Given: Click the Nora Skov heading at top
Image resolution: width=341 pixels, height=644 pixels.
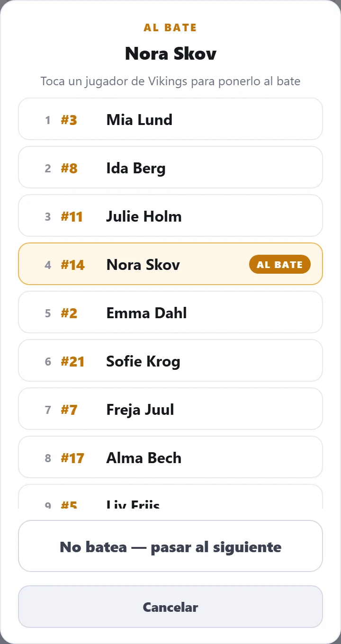Looking at the screenshot, I should (170, 54).
